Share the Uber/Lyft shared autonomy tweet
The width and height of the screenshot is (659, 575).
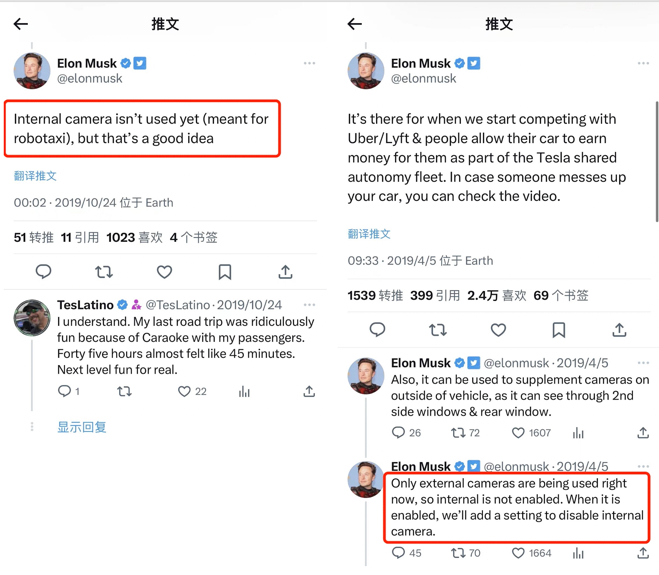click(x=619, y=330)
